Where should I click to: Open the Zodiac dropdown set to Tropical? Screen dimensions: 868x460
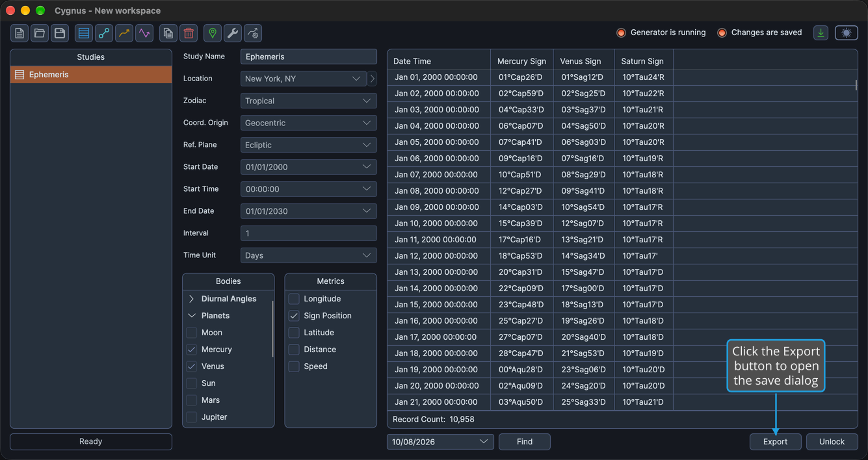tap(308, 101)
